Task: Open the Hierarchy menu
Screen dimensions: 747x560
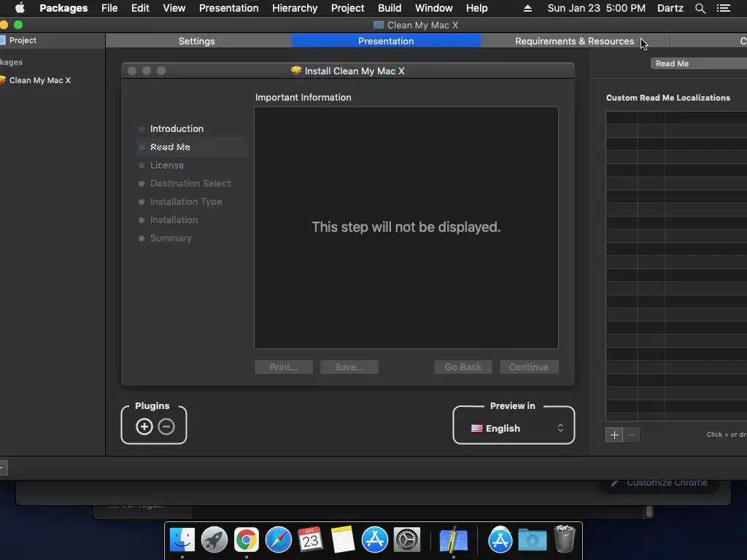Action: click(x=295, y=8)
